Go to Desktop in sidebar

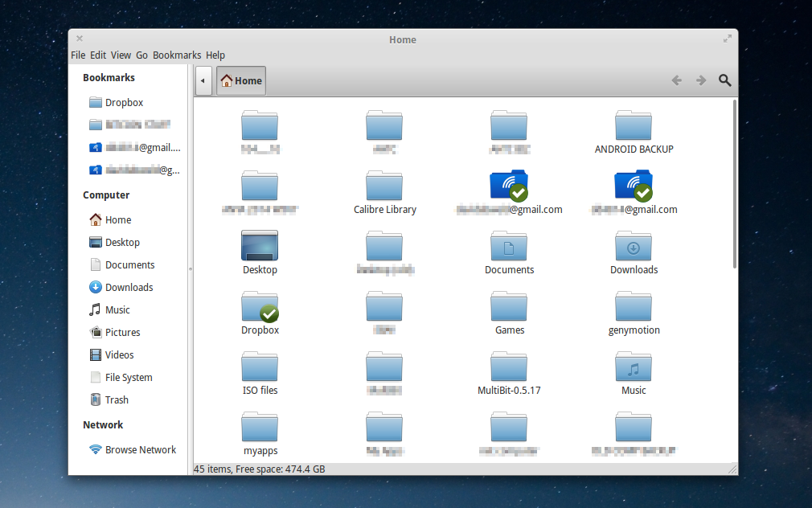tap(114, 243)
